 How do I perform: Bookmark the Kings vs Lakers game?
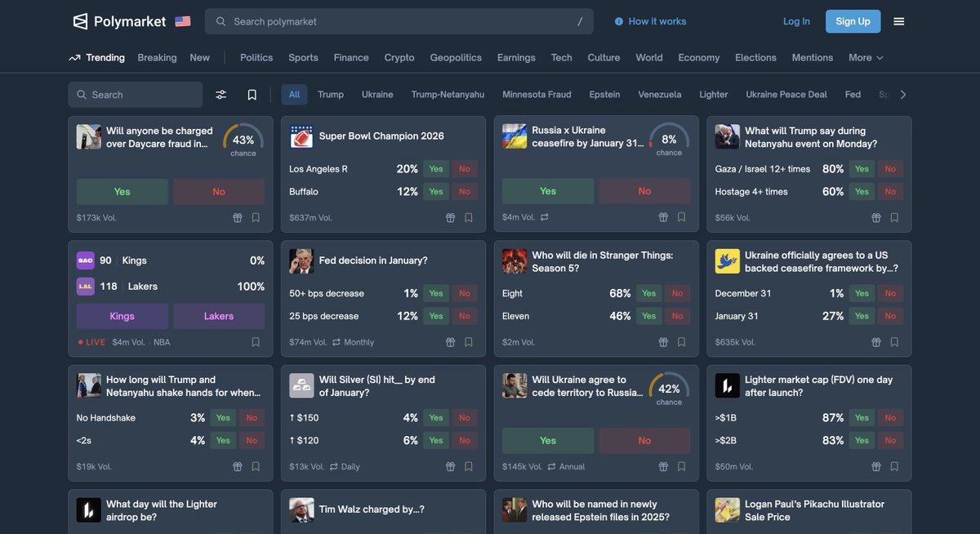[x=256, y=342]
